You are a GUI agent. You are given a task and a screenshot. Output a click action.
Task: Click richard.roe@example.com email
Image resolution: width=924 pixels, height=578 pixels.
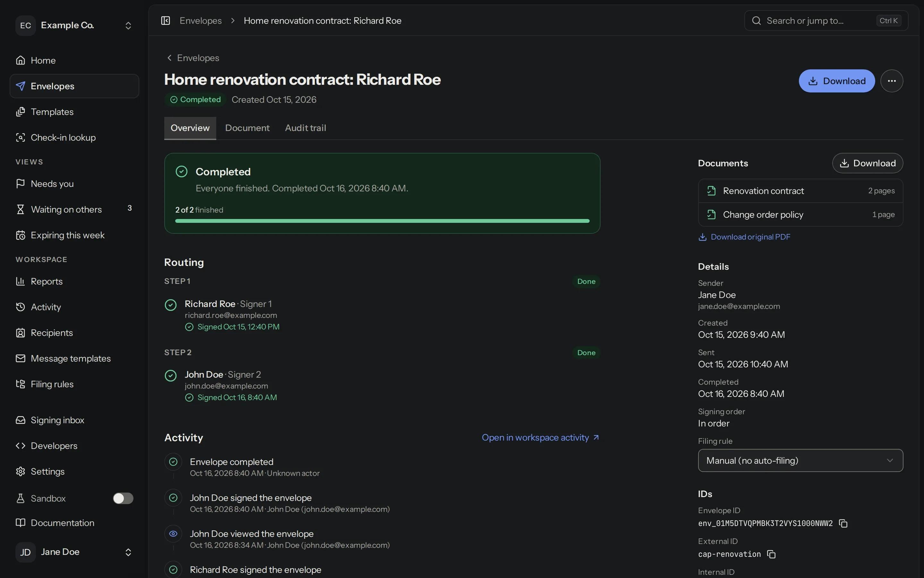(231, 315)
